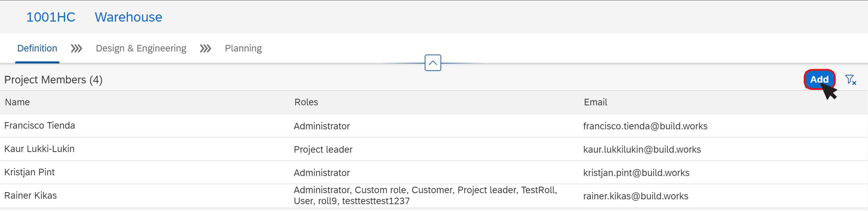
Task: Click the Project leader role cell
Action: pos(323,150)
